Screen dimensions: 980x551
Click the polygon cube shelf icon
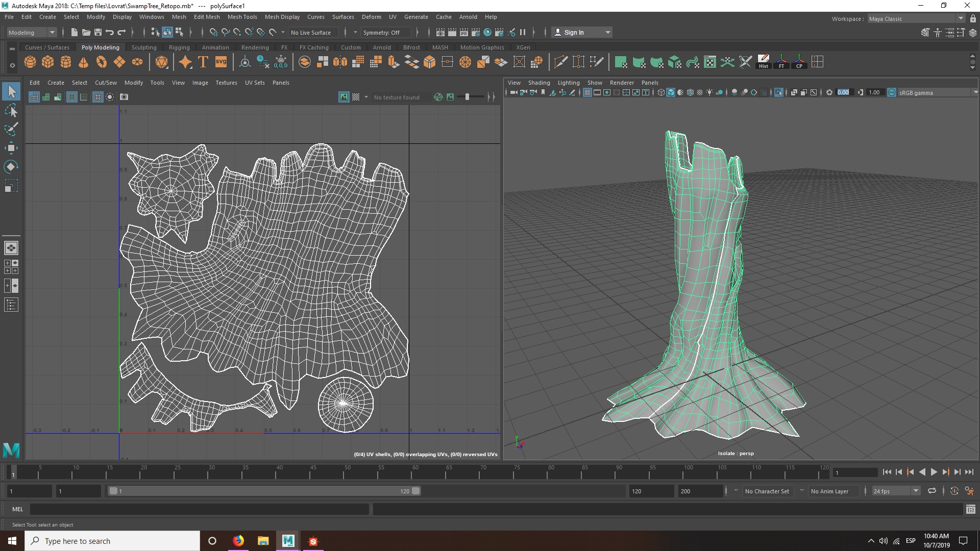click(x=48, y=62)
